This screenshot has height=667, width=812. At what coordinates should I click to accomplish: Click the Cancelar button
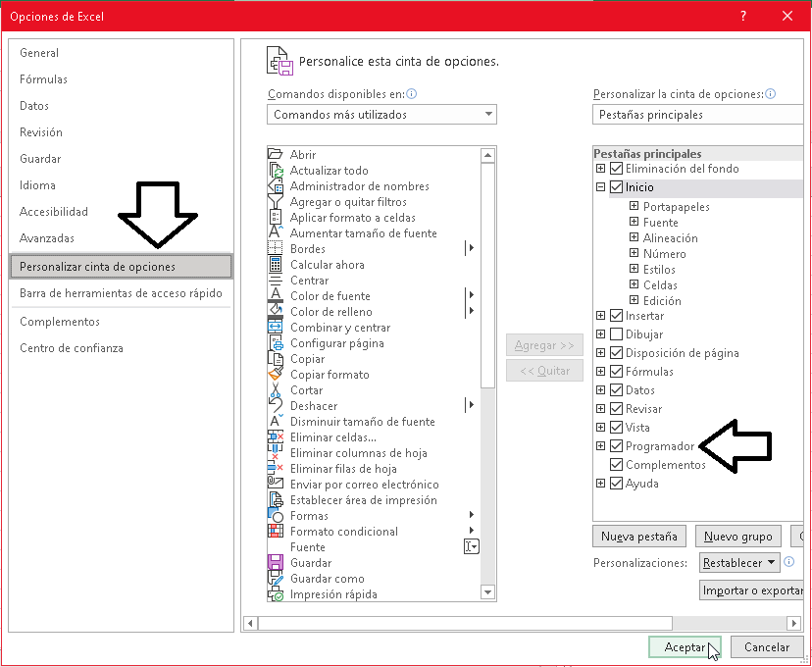767,646
